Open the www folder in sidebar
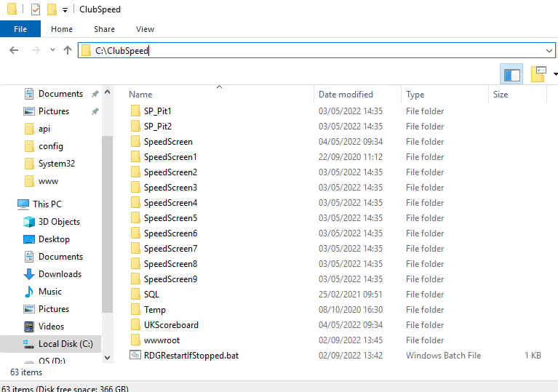This screenshot has width=558, height=392. (48, 181)
